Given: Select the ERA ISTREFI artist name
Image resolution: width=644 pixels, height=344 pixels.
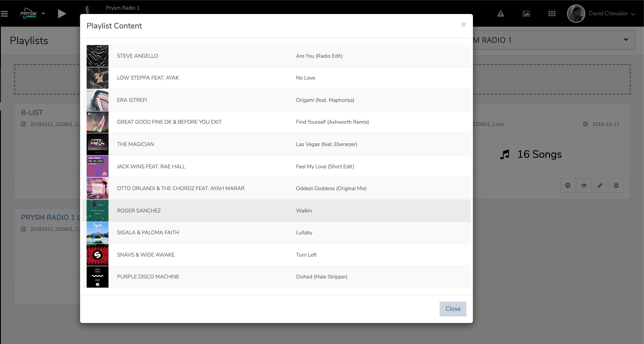Looking at the screenshot, I should (132, 100).
